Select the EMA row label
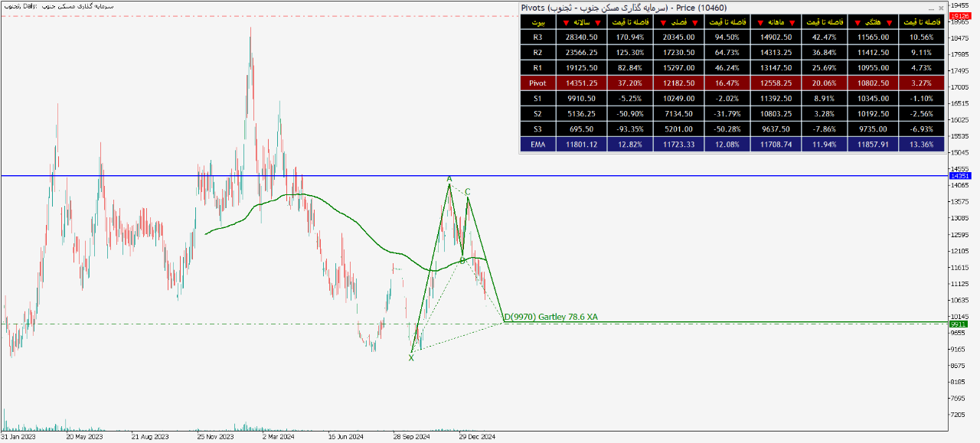Viewport: 980px width, 443px height. (x=537, y=144)
